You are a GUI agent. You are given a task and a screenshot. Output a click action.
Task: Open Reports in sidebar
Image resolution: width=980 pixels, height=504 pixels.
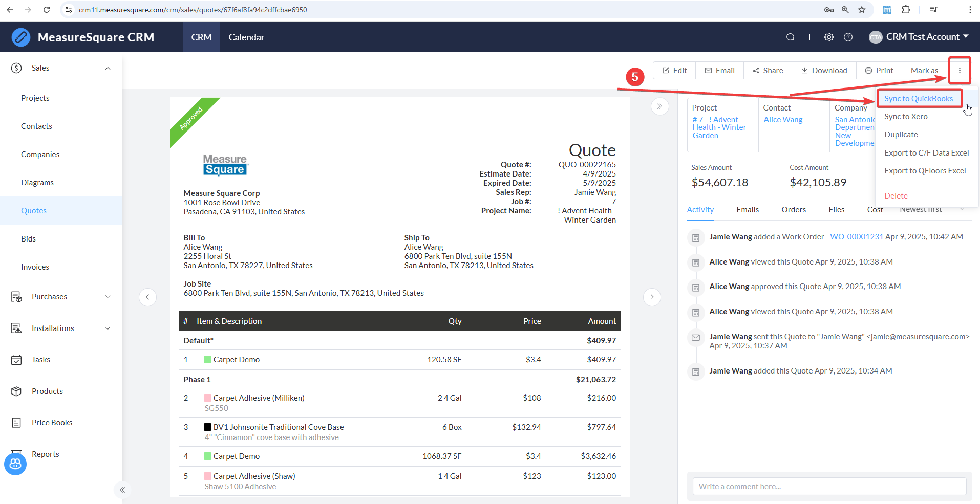coord(46,454)
